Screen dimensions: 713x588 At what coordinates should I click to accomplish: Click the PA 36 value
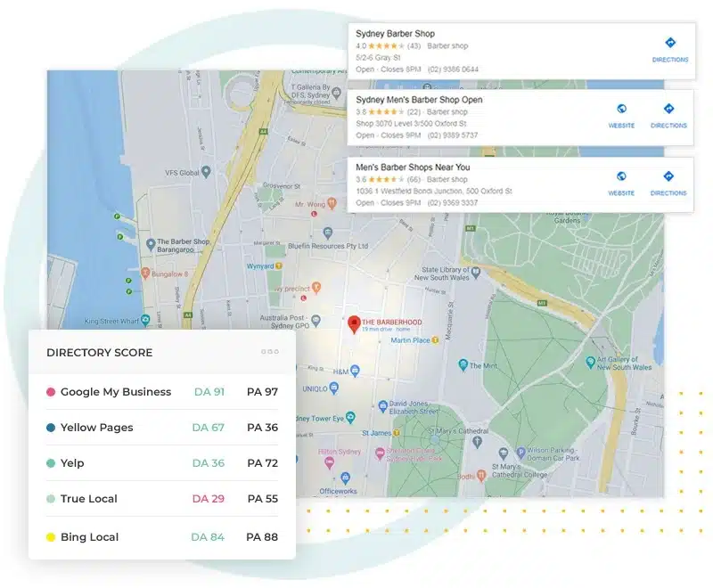[x=262, y=428]
